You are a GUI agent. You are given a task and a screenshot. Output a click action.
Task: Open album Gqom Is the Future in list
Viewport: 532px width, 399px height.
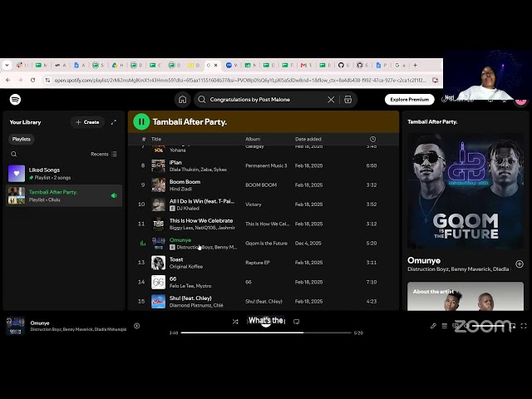coord(266,244)
